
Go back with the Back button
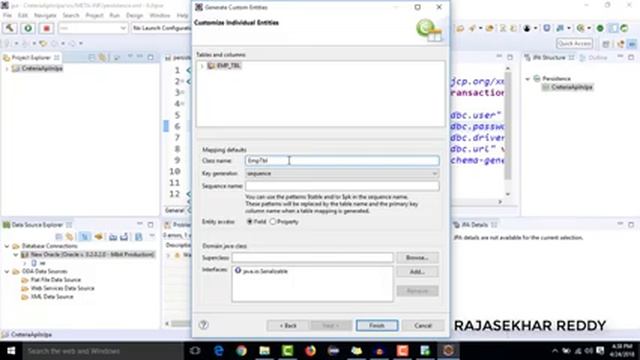click(288, 325)
